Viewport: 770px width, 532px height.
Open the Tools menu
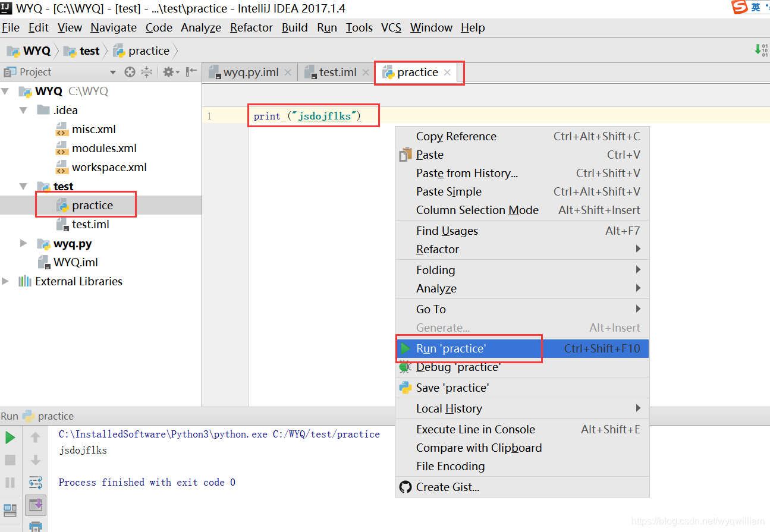pyautogui.click(x=359, y=28)
